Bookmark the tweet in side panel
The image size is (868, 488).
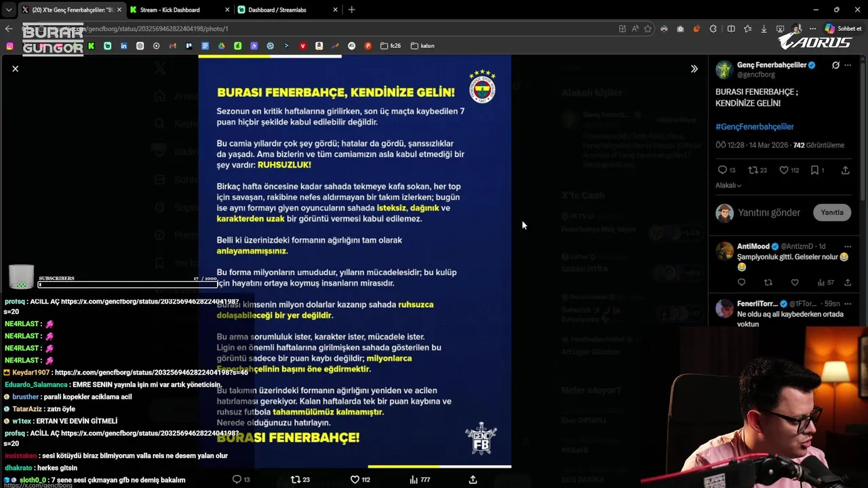[814, 170]
